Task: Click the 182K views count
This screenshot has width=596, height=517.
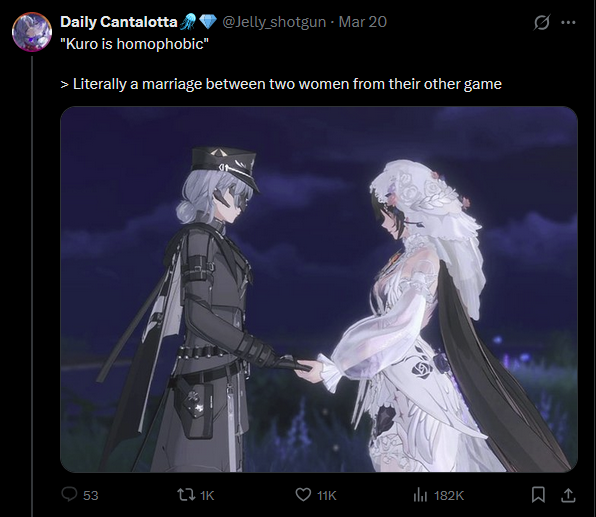Action: pyautogui.click(x=449, y=496)
